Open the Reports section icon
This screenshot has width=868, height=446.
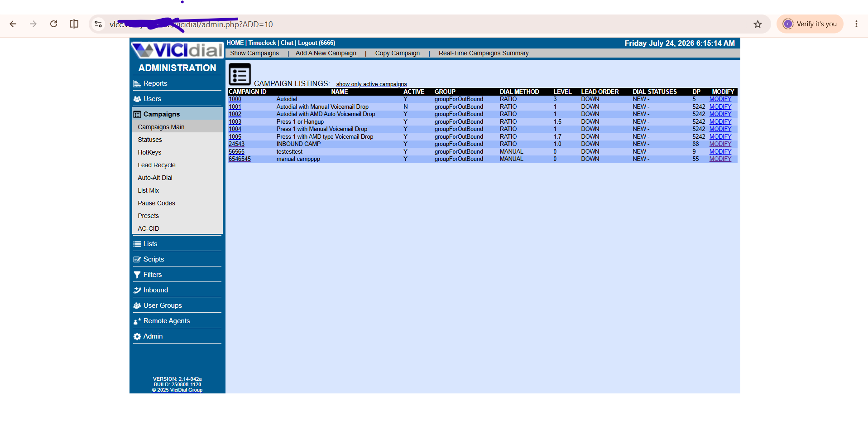click(x=137, y=83)
